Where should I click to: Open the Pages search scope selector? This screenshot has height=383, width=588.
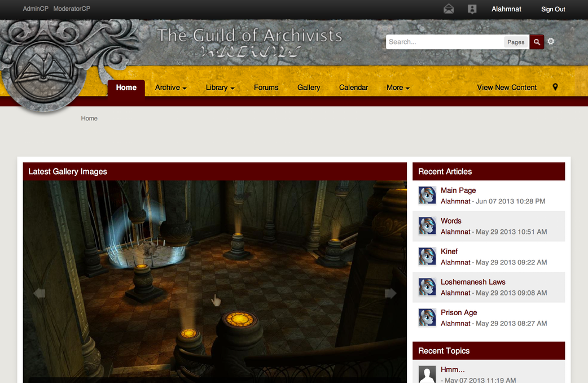click(x=516, y=42)
